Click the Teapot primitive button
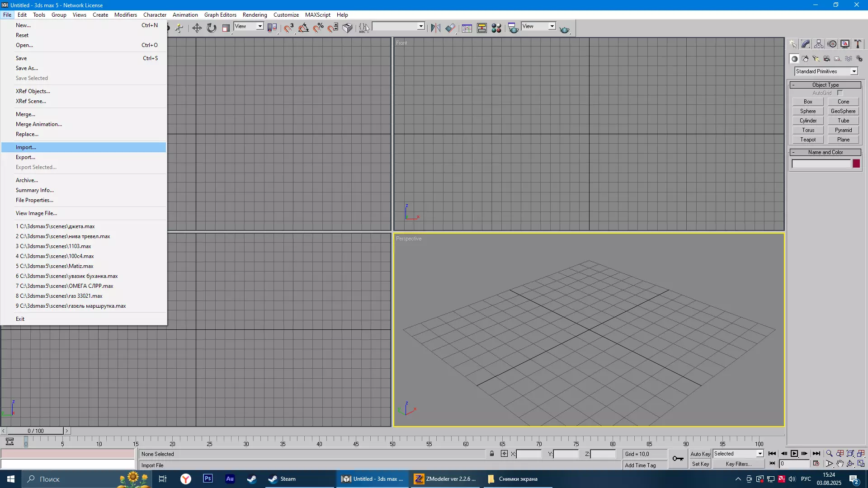 click(808, 140)
